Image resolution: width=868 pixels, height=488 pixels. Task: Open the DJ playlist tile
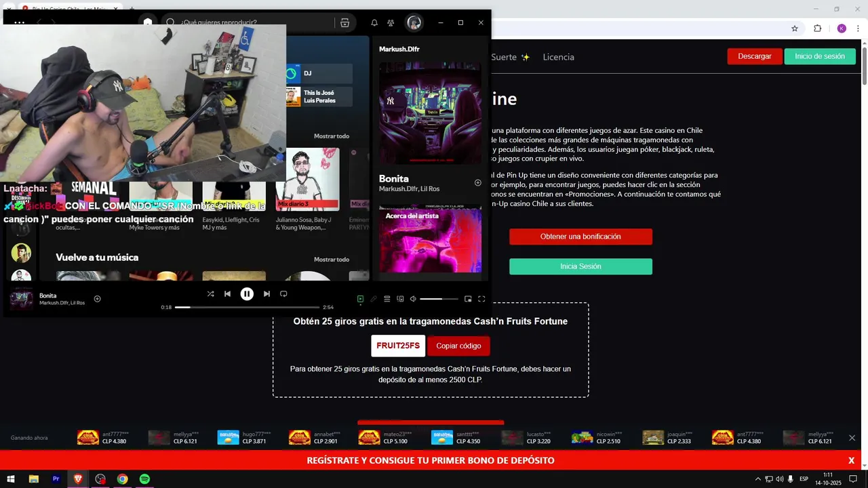tap(319, 73)
